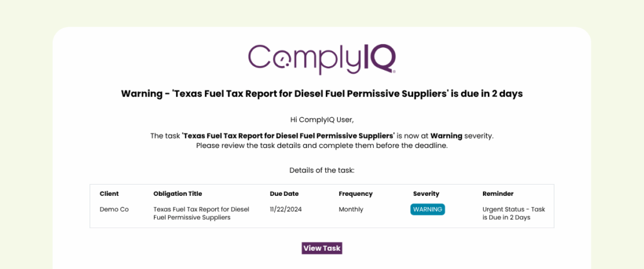644x269 pixels.
Task: Click the Severity column header
Action: tap(426, 194)
